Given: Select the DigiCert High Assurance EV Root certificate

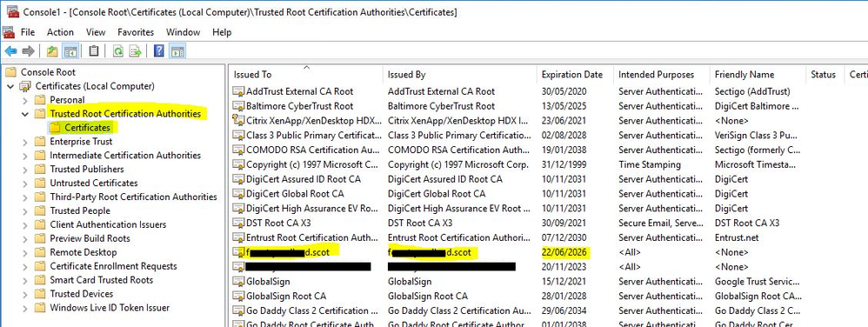Looking at the screenshot, I should click(x=547, y=208).
